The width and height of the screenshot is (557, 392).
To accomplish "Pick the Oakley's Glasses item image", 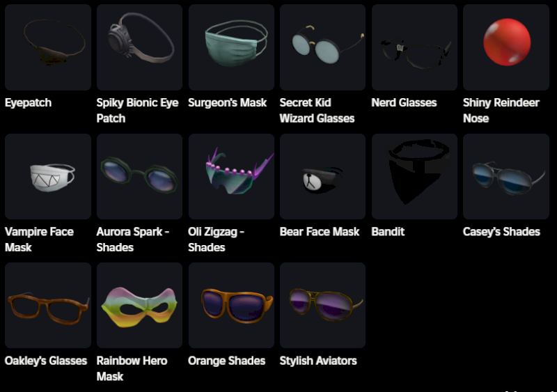I will [48, 305].
